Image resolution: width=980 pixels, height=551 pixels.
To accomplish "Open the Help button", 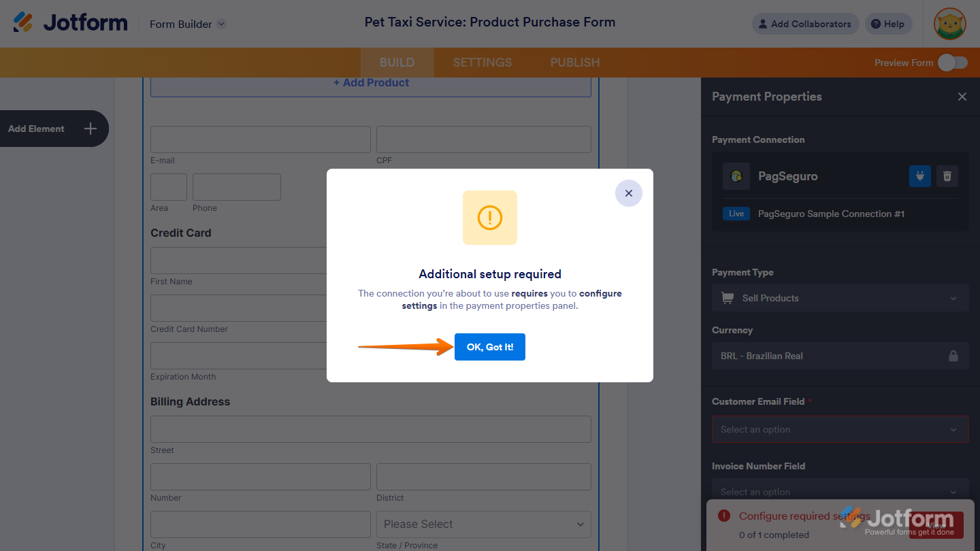I will pos(887,24).
